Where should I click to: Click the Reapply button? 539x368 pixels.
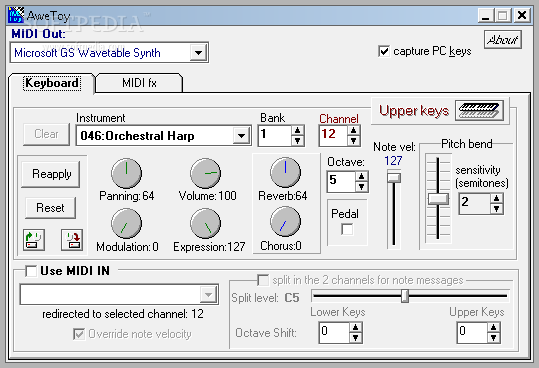pyautogui.click(x=51, y=174)
